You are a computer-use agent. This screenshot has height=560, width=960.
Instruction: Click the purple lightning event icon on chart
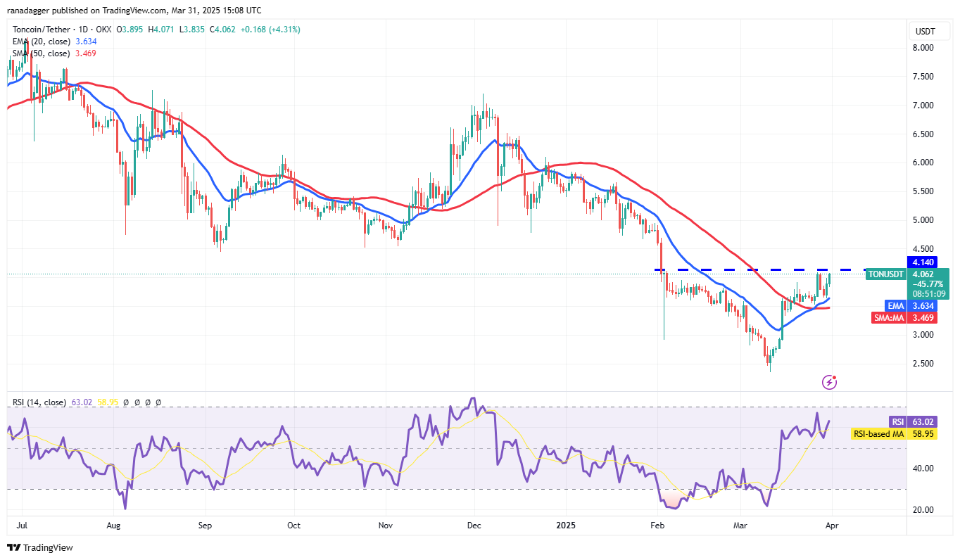(829, 381)
